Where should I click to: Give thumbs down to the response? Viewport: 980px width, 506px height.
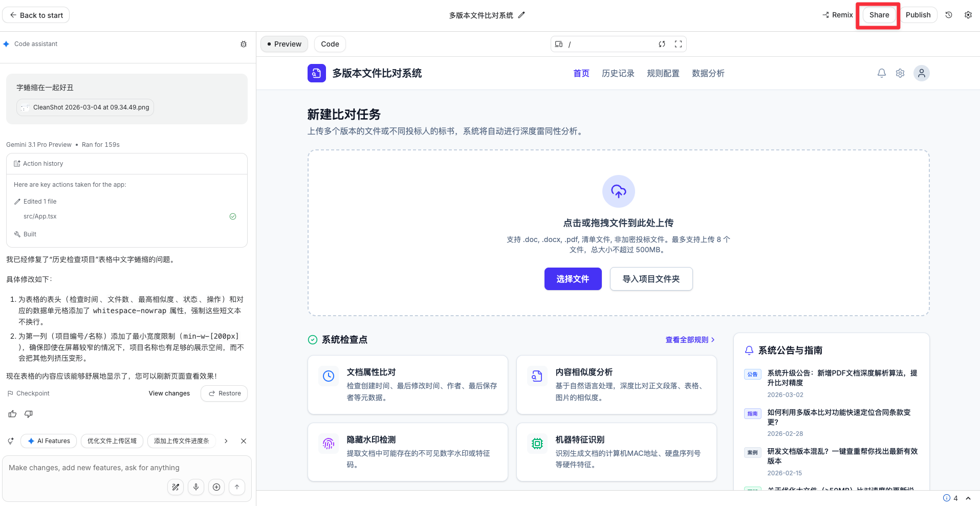pos(29,414)
